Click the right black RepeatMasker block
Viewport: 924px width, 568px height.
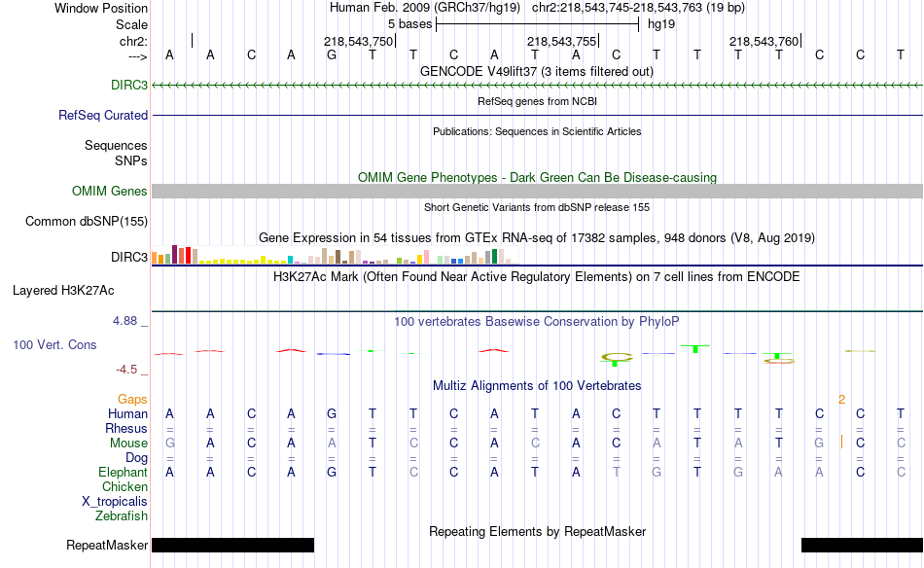point(862,545)
